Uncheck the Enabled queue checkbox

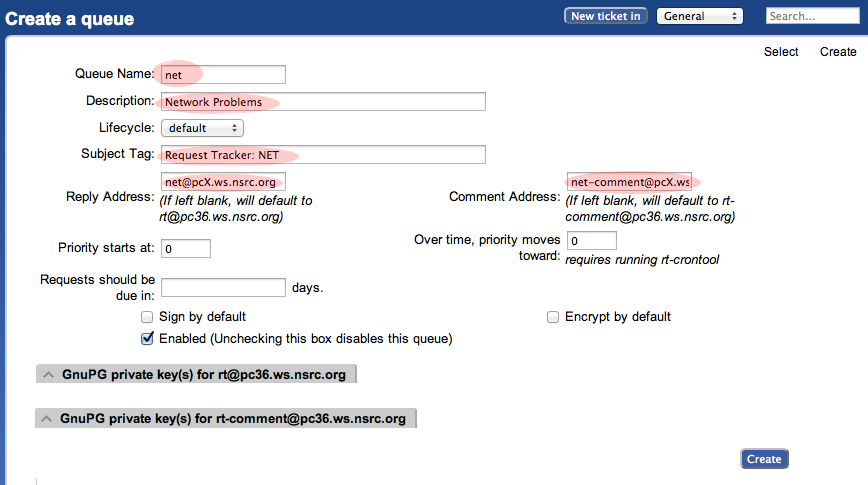click(x=147, y=339)
